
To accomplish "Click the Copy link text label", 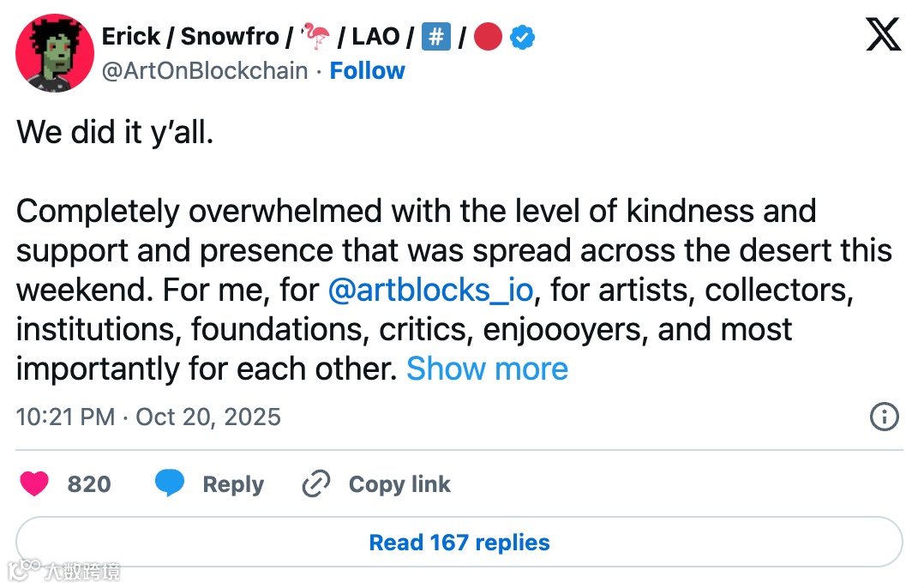I will tap(399, 484).
